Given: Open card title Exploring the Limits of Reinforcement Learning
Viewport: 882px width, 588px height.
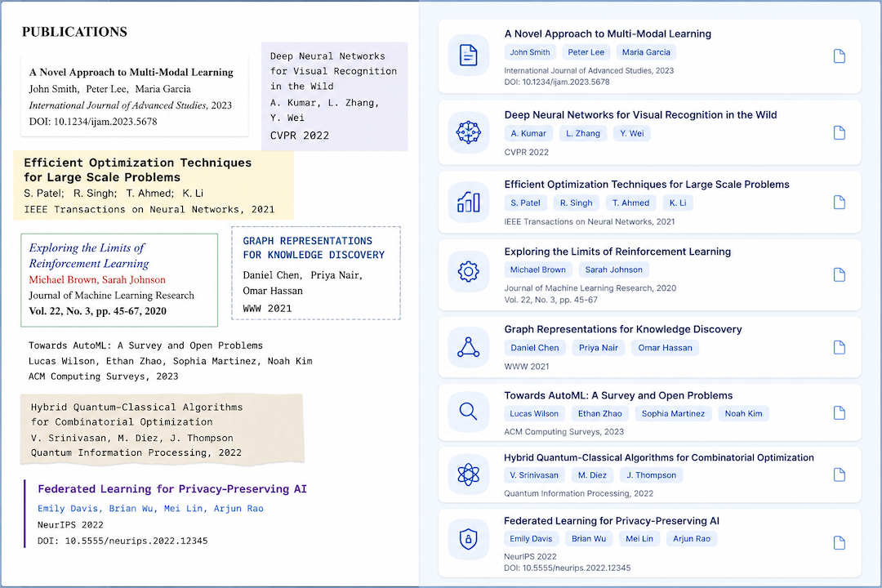Looking at the screenshot, I should (x=617, y=252).
